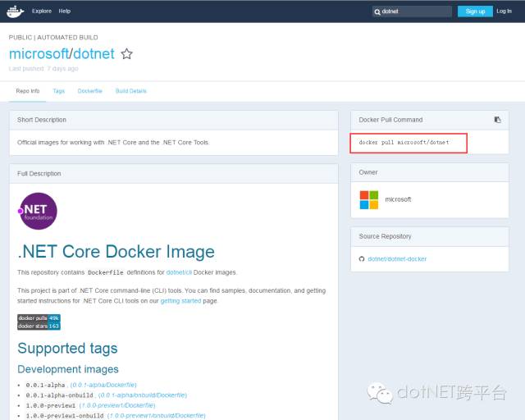Star the microsoft/dotnet repository
This screenshot has height=420, width=525.
(x=126, y=54)
